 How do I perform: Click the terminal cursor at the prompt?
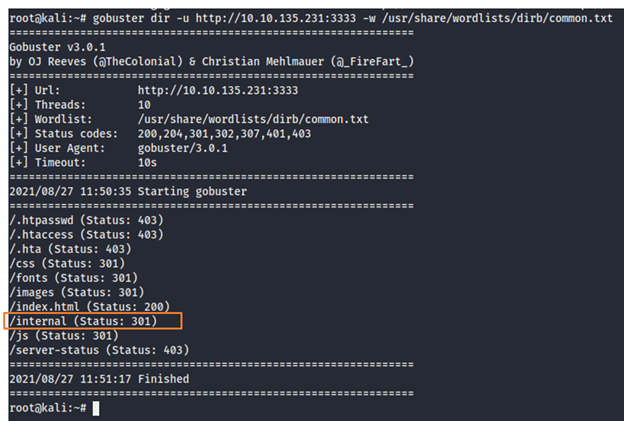click(96, 408)
